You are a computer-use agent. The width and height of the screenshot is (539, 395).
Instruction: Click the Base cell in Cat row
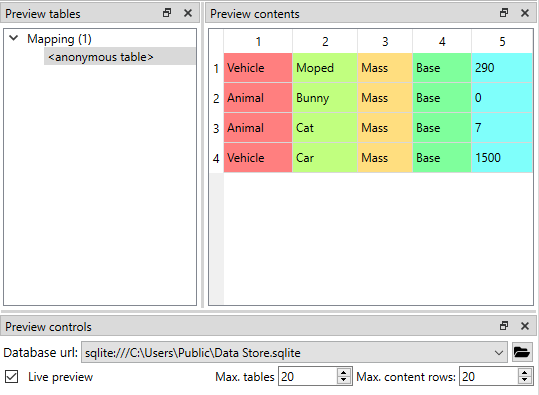tap(442, 128)
